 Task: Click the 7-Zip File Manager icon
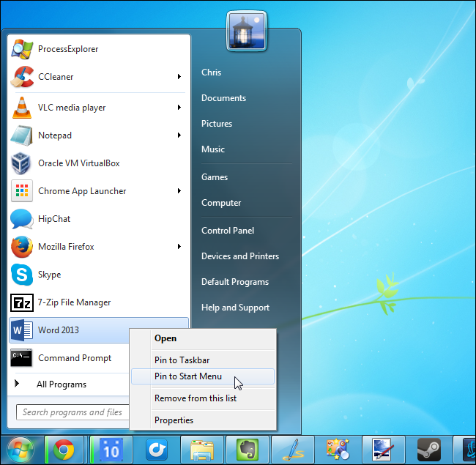22,302
